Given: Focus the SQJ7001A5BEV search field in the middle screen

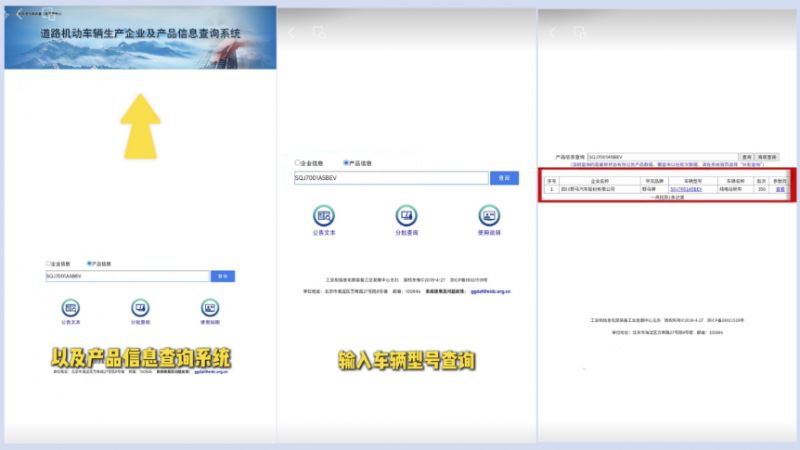Looking at the screenshot, I should coord(391,178).
